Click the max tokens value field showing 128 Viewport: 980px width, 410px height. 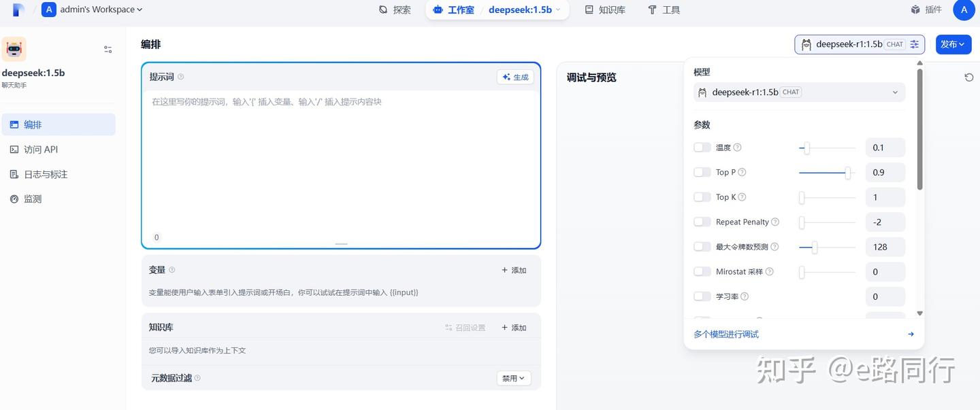(x=885, y=247)
